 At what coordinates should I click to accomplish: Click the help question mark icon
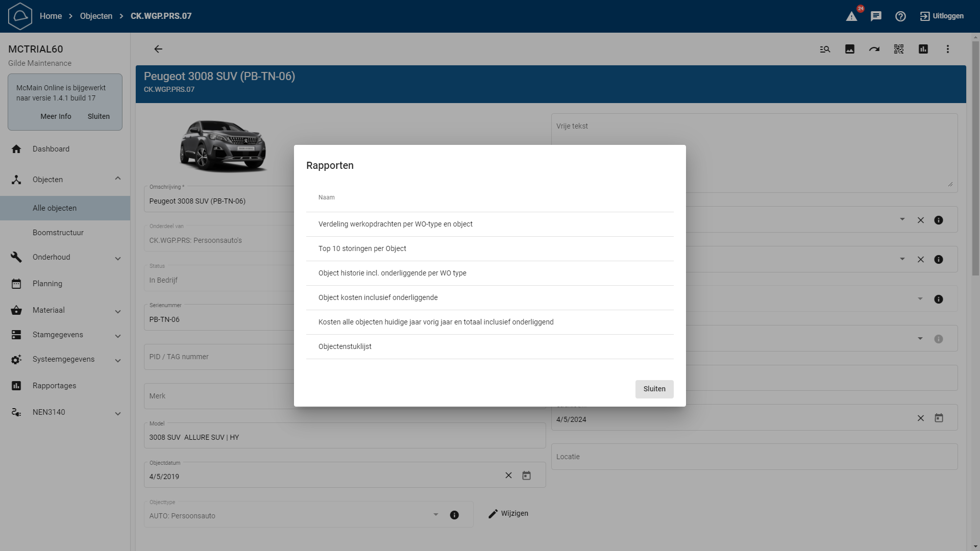click(x=900, y=16)
